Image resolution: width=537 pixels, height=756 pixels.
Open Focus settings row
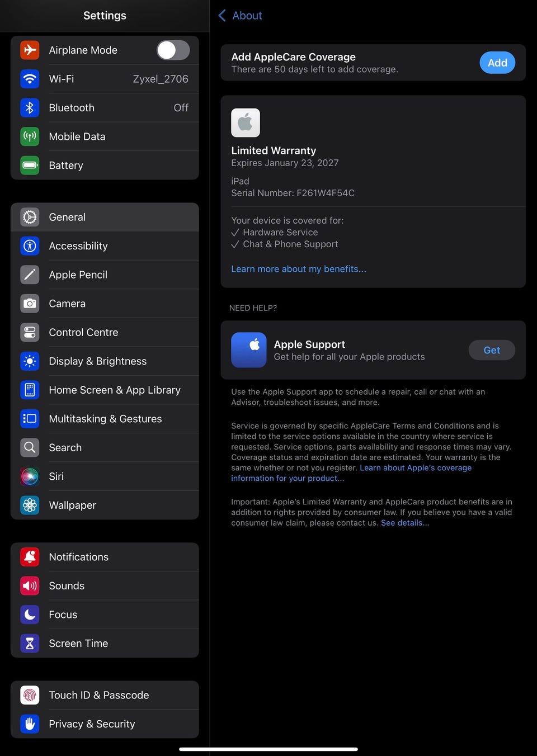pos(105,615)
